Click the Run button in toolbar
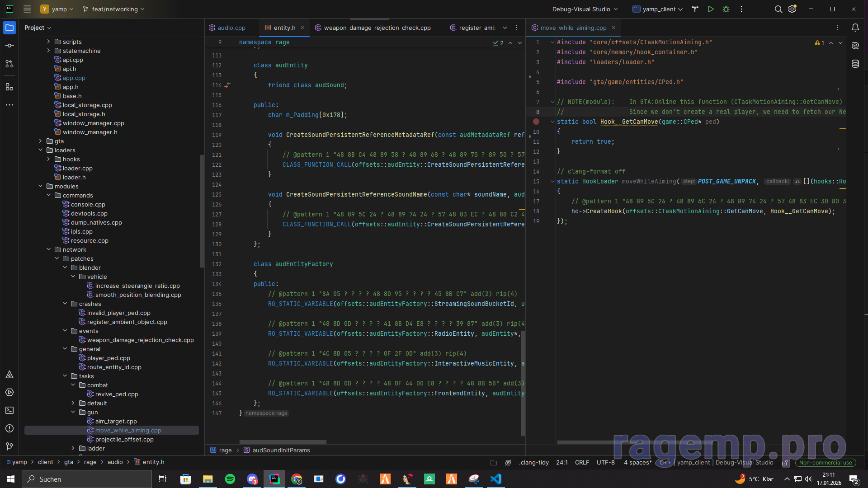The height and width of the screenshot is (488, 868). pyautogui.click(x=711, y=9)
